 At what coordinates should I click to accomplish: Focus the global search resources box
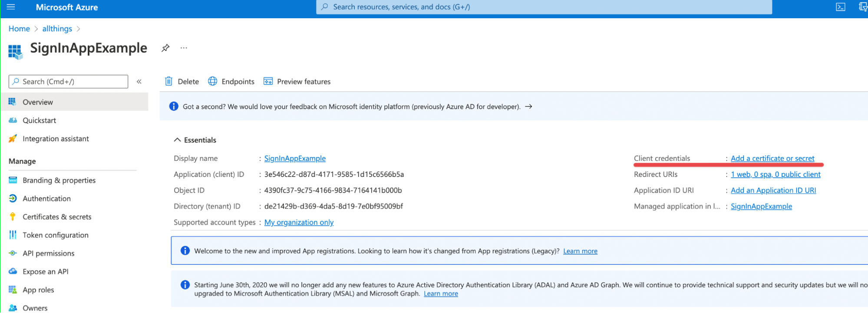544,7
